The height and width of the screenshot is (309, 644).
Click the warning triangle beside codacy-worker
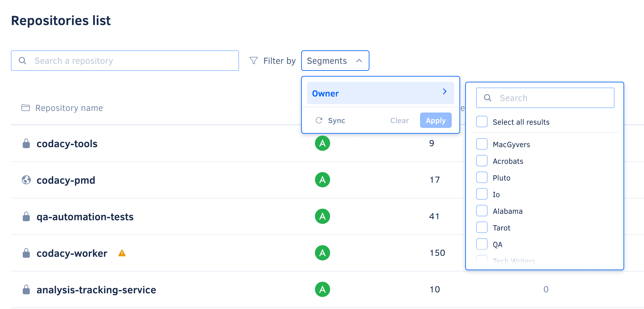(x=122, y=253)
